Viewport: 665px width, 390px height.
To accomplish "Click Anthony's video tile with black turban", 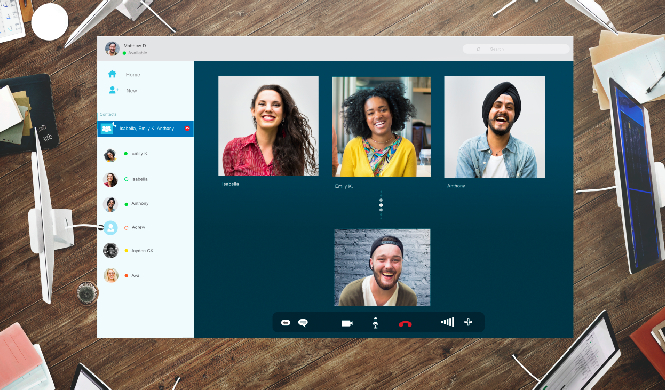I will [x=495, y=127].
